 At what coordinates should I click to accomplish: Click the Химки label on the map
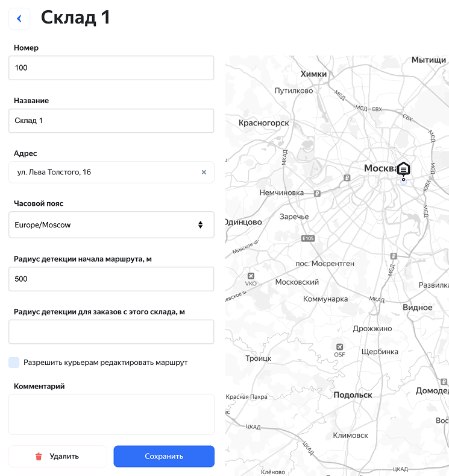[x=313, y=74]
